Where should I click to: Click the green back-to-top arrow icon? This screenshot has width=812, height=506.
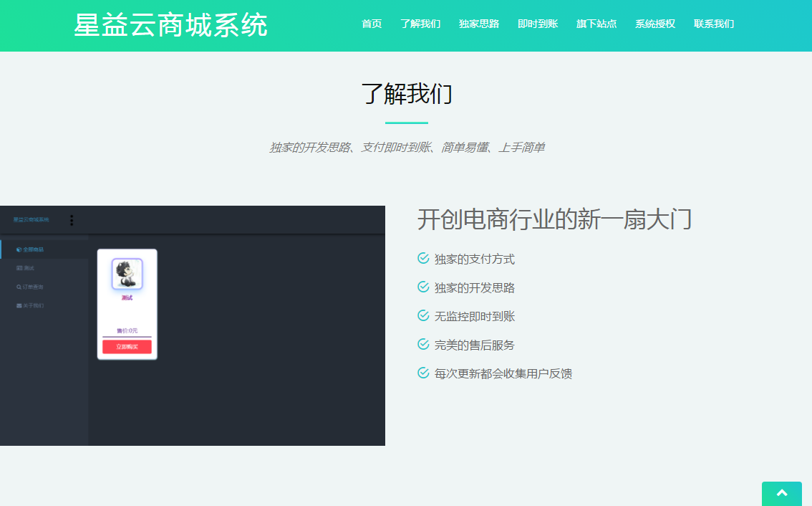point(781,493)
